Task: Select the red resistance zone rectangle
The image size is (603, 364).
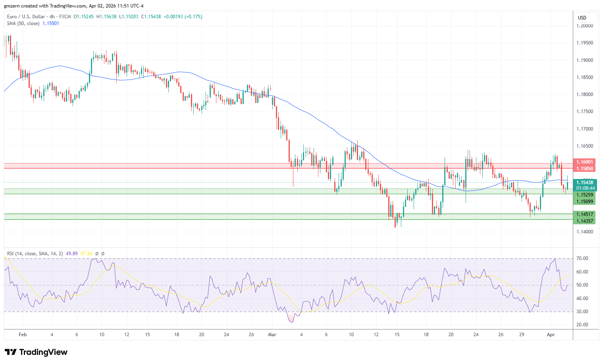Action: tap(289, 166)
